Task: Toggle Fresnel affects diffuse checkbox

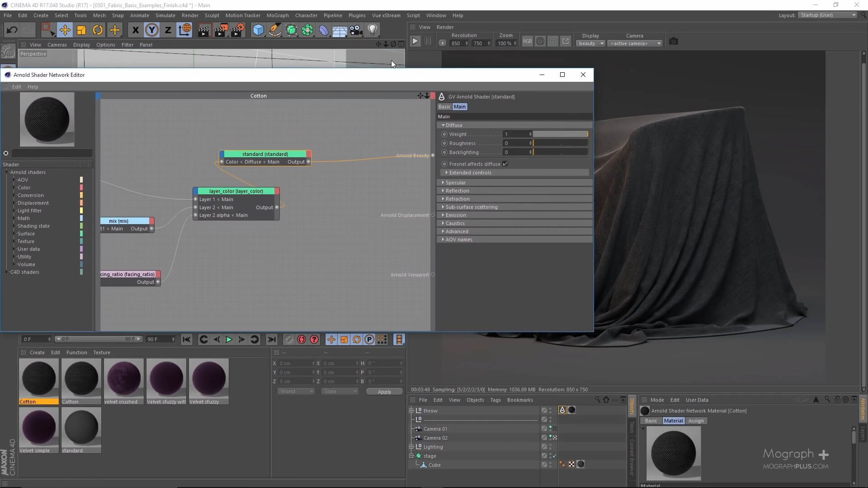Action: pyautogui.click(x=505, y=164)
